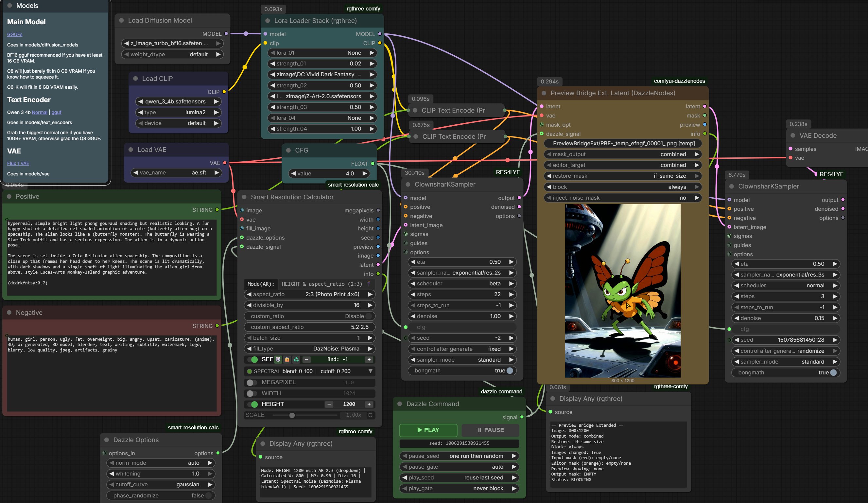Open the SCALE row gear settings icon
The width and height of the screenshot is (868, 503).
point(370,415)
